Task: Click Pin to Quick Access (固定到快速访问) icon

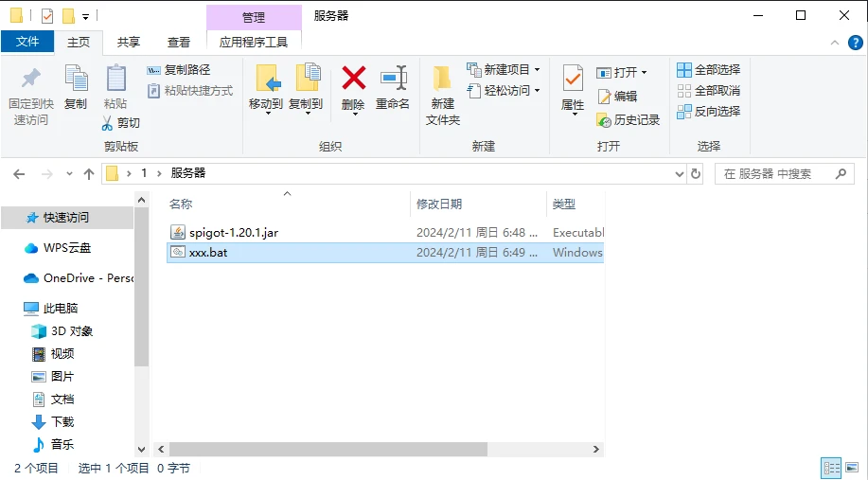Action: point(31,79)
